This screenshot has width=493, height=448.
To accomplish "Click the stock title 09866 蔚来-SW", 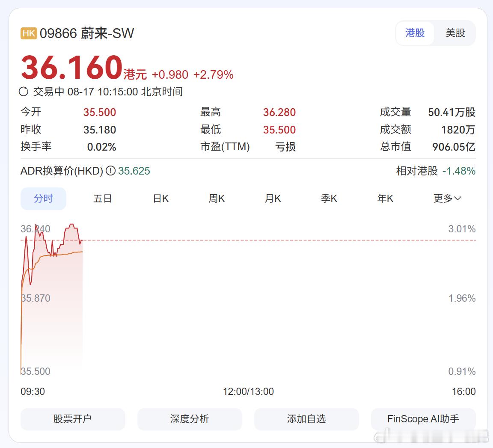I will click(87, 33).
